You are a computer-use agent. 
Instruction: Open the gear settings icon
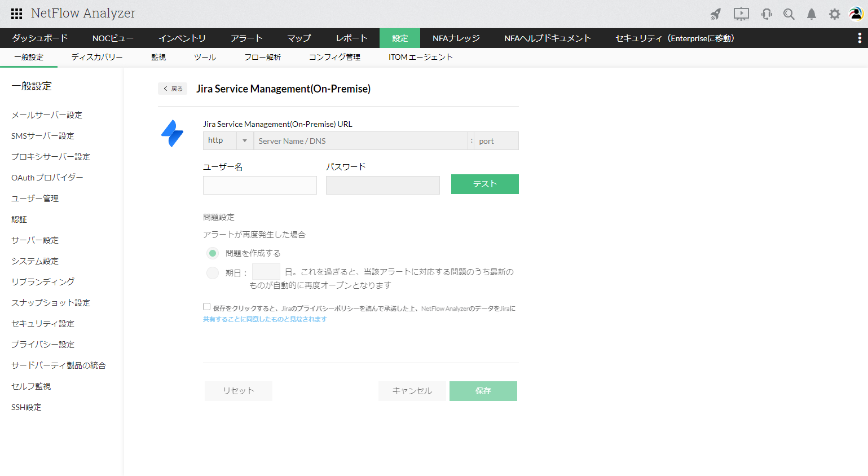pyautogui.click(x=835, y=14)
